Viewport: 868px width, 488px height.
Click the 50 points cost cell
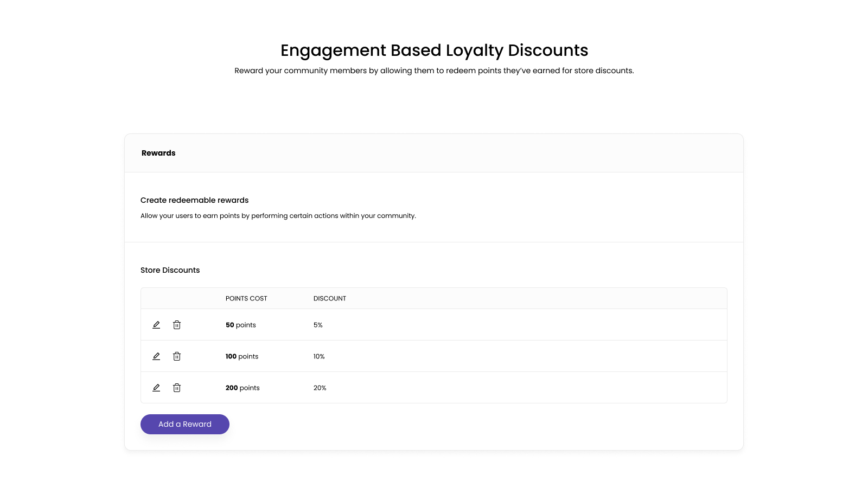click(x=241, y=325)
